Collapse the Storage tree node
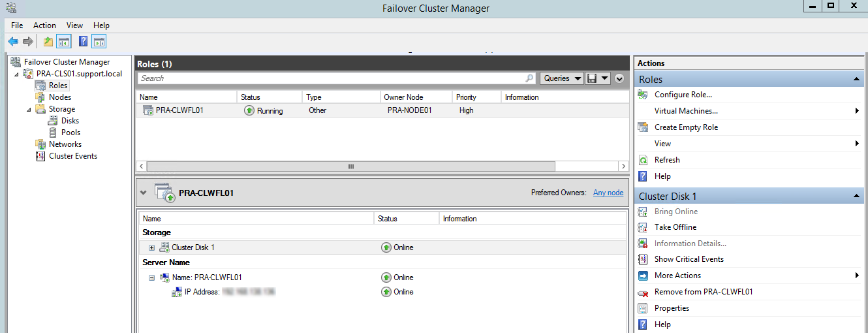This screenshot has width=868, height=333. point(29,109)
